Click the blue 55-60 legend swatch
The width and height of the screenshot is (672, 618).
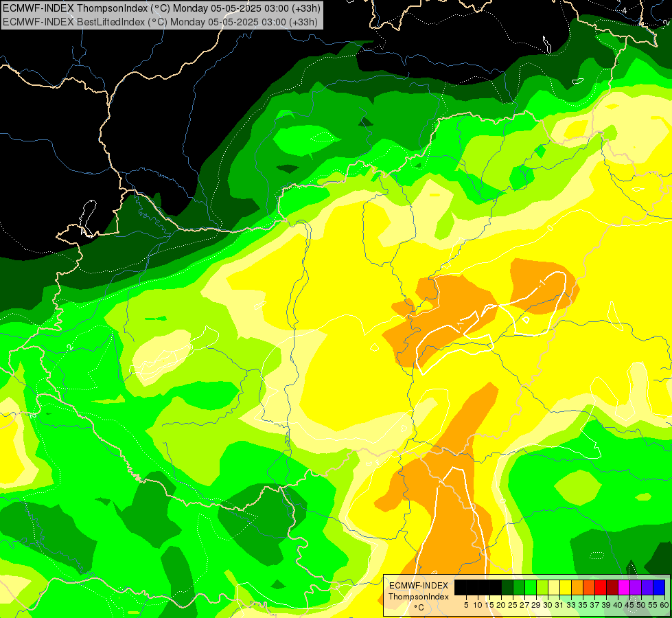659,588
